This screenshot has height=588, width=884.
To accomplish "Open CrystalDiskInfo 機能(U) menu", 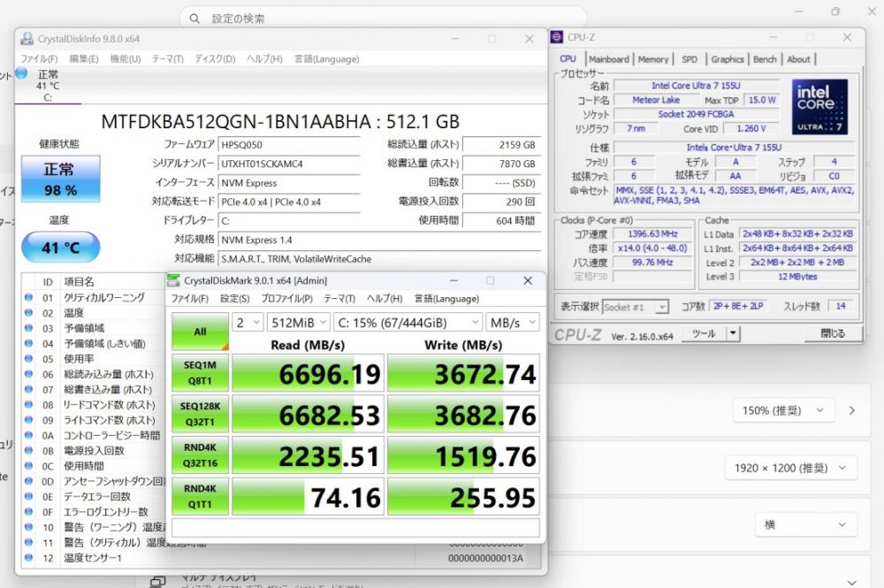I will click(x=126, y=58).
